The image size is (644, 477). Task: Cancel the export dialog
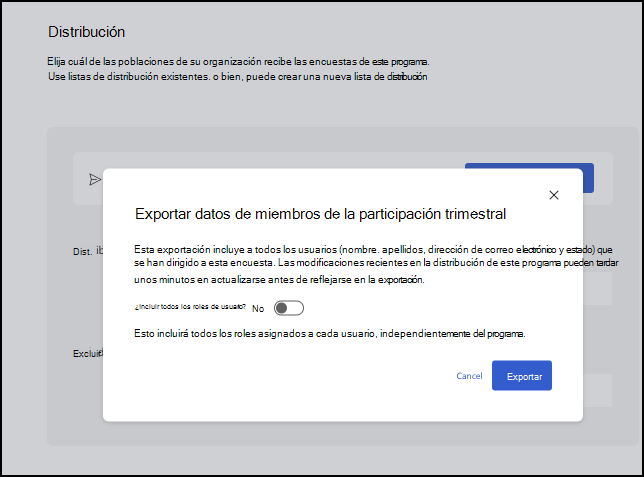point(469,376)
